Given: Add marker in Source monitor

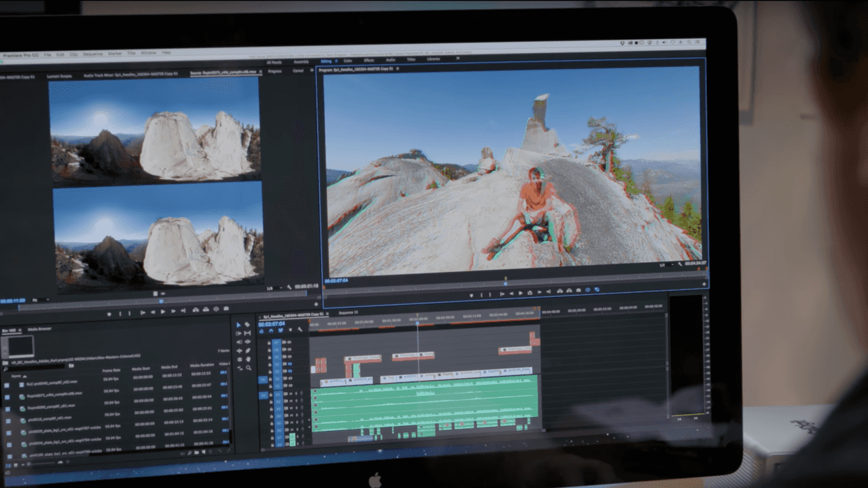Looking at the screenshot, I should pyautogui.click(x=109, y=314).
